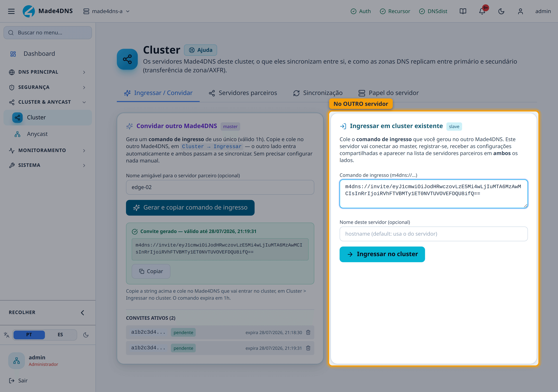Click the Cluster → Ingressar code reference

pos(212,146)
